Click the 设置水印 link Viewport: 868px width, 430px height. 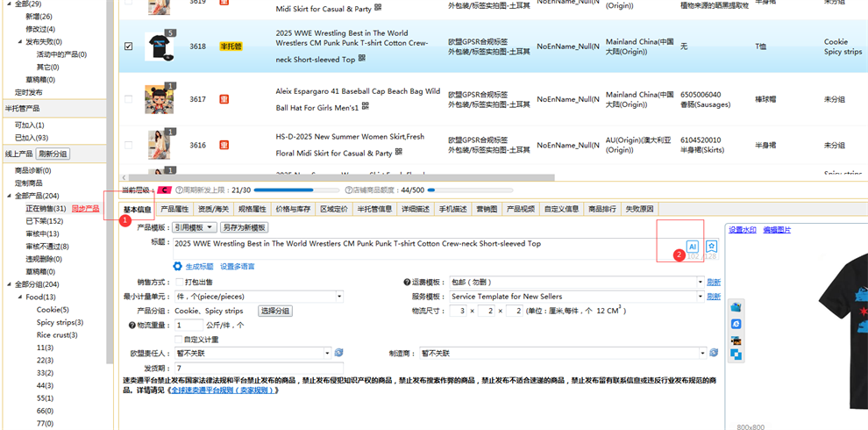click(743, 229)
